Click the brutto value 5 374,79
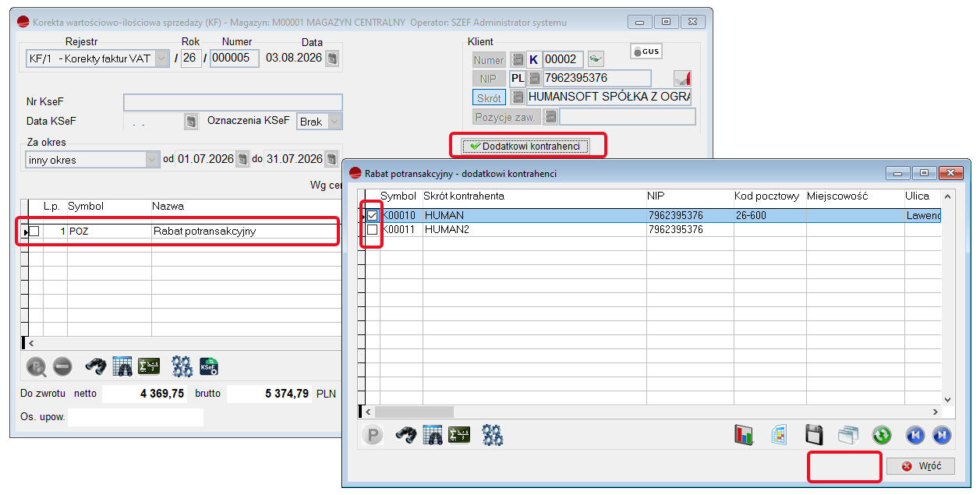This screenshot has height=495, width=980. pyautogui.click(x=270, y=394)
